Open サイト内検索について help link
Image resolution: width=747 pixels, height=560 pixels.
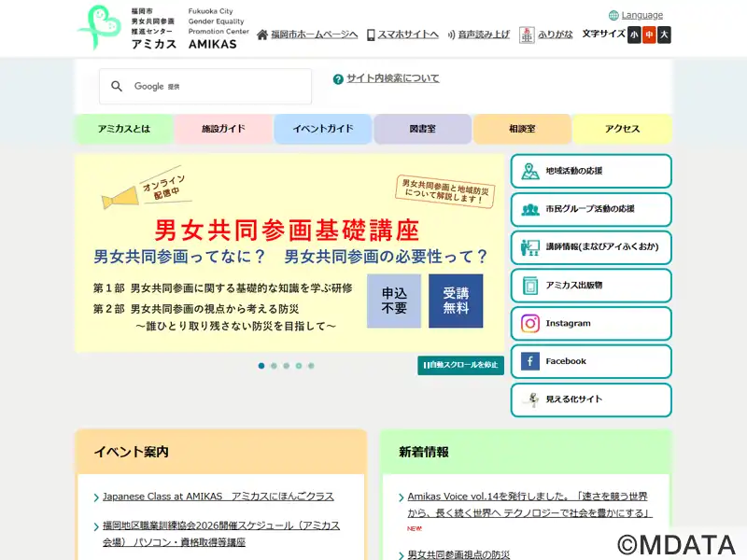tap(393, 78)
